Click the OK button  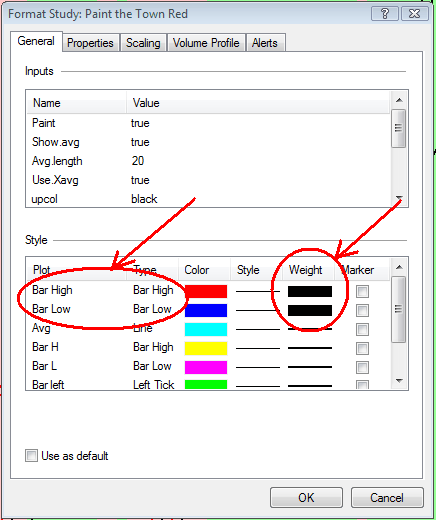[306, 498]
